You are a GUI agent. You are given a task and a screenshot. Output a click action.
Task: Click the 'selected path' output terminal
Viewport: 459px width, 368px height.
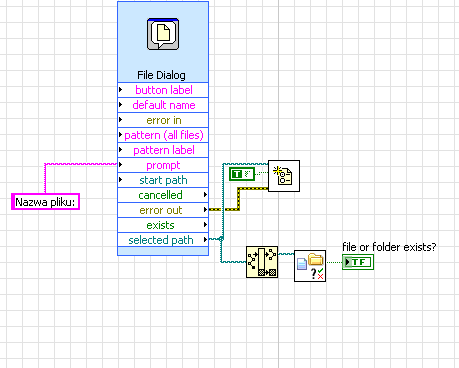163,240
